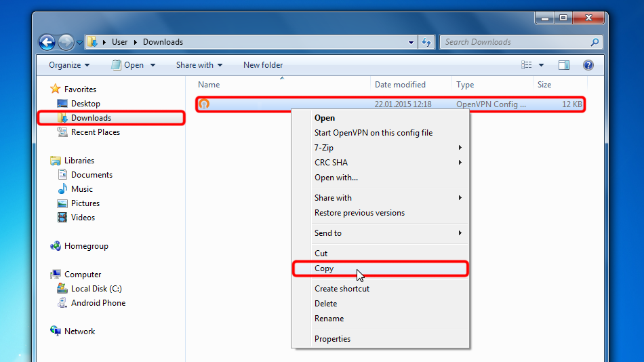Screen dimensions: 644x362
Task: Select Start OpenVPN on this config file
Action: (x=373, y=133)
